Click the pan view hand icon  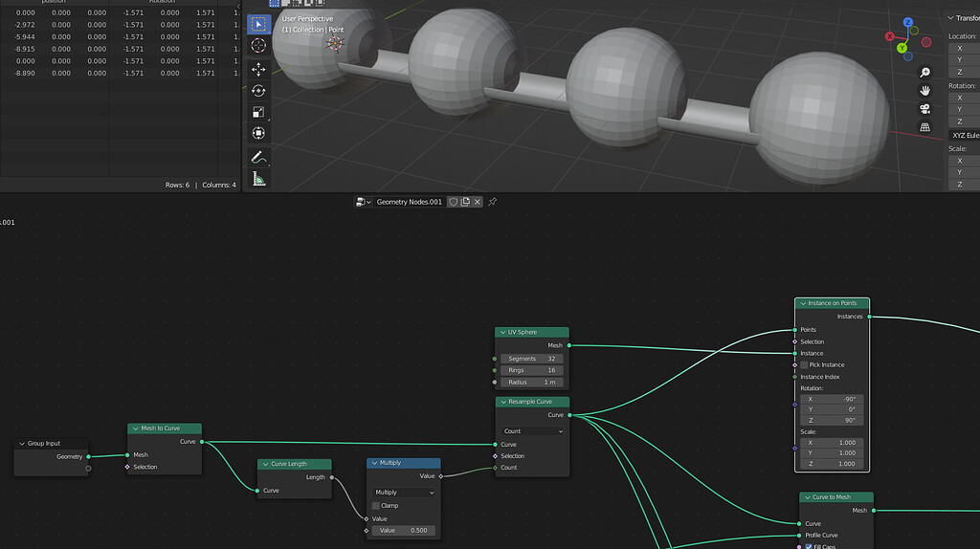925,91
